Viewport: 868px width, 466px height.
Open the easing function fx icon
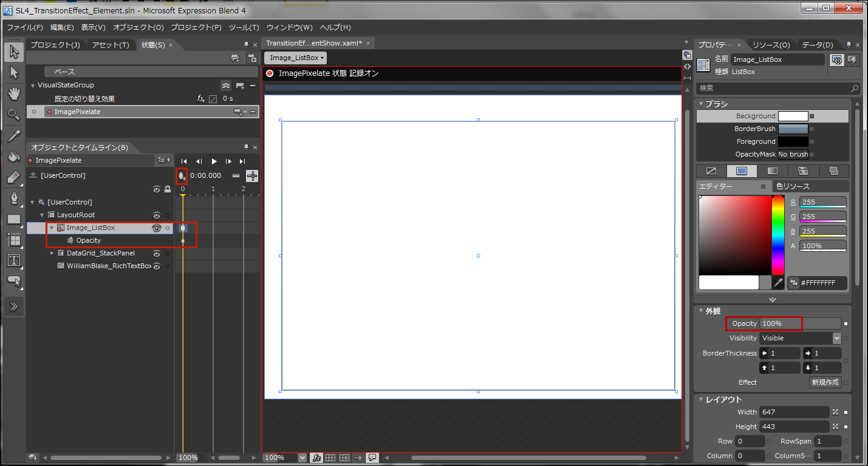[201, 98]
